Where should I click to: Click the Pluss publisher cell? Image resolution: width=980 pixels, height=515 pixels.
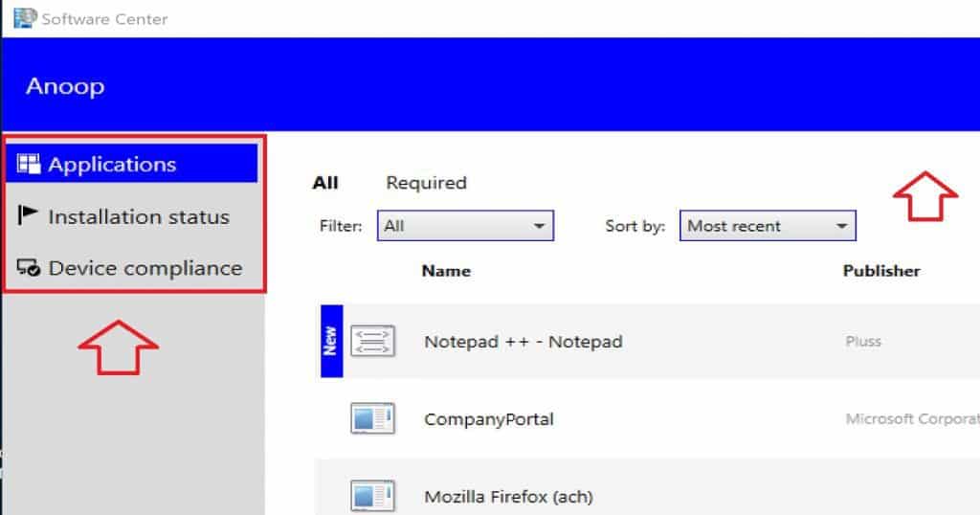863,341
